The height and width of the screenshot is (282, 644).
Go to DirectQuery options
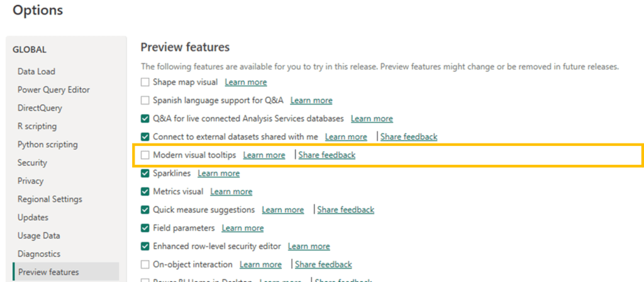pos(40,108)
